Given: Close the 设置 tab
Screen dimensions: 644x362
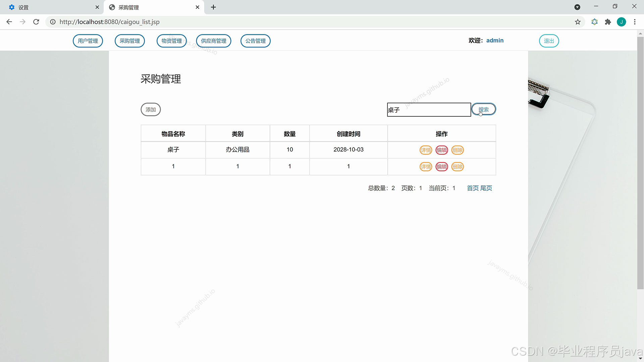Looking at the screenshot, I should coord(97,7).
